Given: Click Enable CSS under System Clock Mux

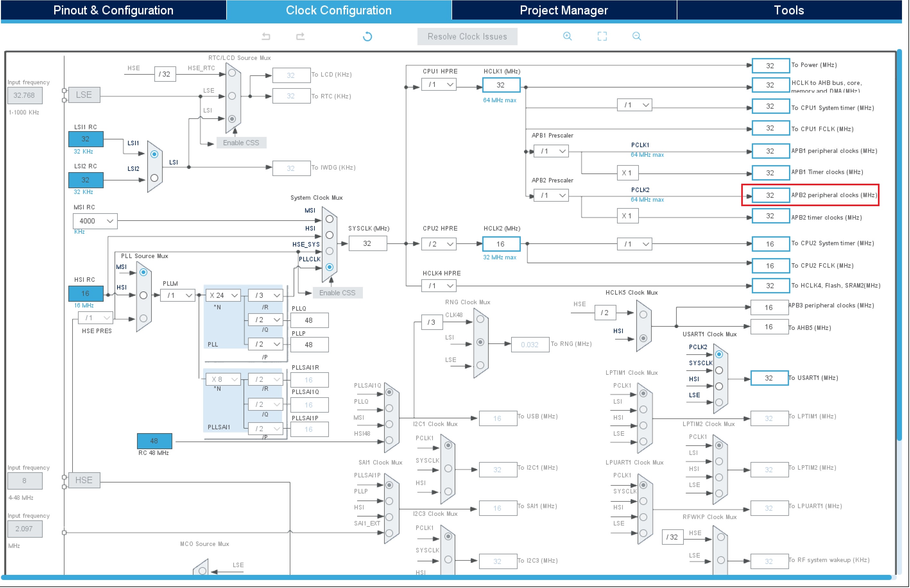Looking at the screenshot, I should [337, 293].
